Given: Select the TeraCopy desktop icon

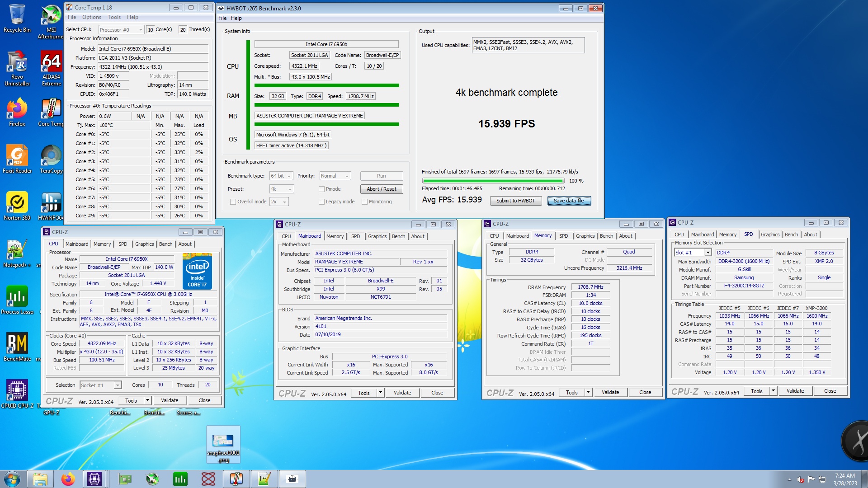Looking at the screenshot, I should tap(51, 159).
